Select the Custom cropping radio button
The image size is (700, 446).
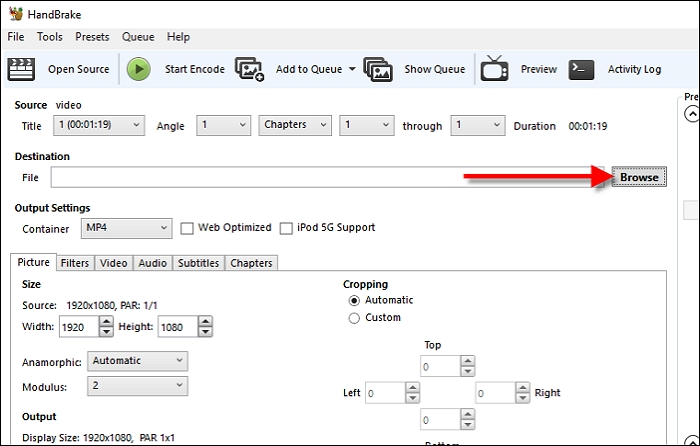coord(354,318)
